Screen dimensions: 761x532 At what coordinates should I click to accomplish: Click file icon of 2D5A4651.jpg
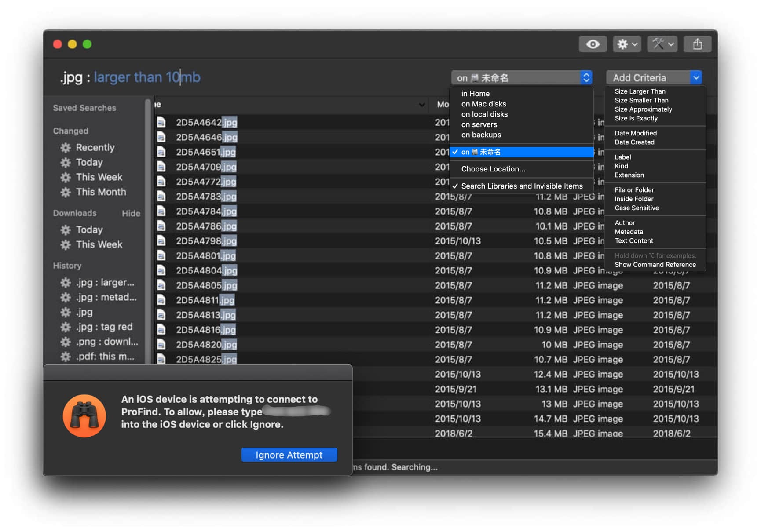click(161, 152)
